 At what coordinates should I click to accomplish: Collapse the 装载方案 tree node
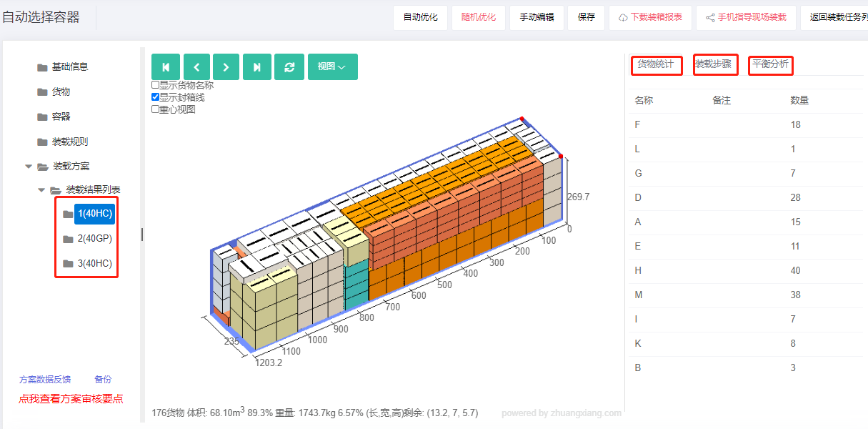pos(29,166)
